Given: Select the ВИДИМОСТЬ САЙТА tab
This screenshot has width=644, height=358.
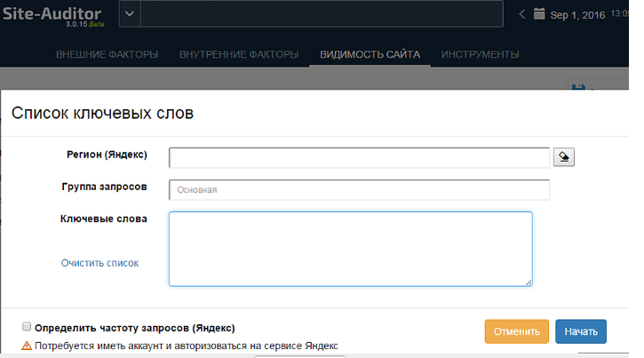Looking at the screenshot, I should [x=370, y=55].
